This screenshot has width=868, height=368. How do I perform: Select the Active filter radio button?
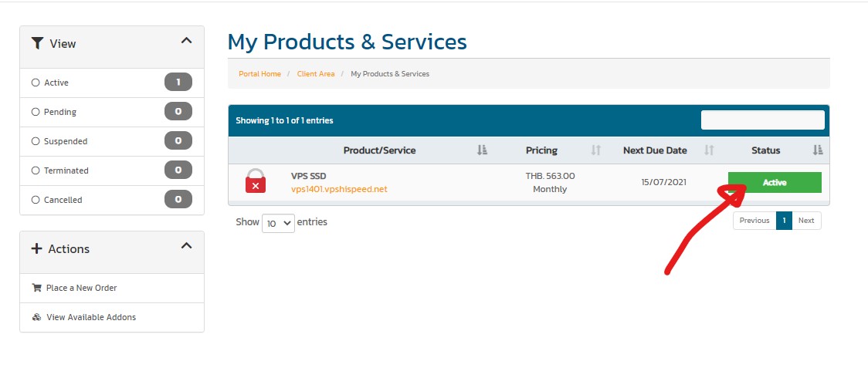(36, 83)
